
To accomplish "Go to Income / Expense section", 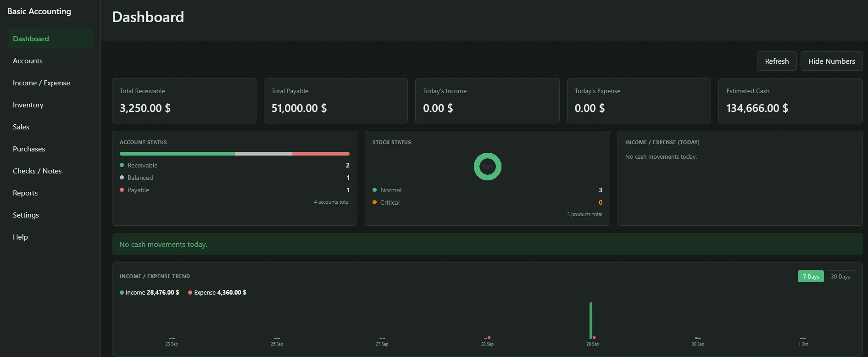I will [50, 83].
